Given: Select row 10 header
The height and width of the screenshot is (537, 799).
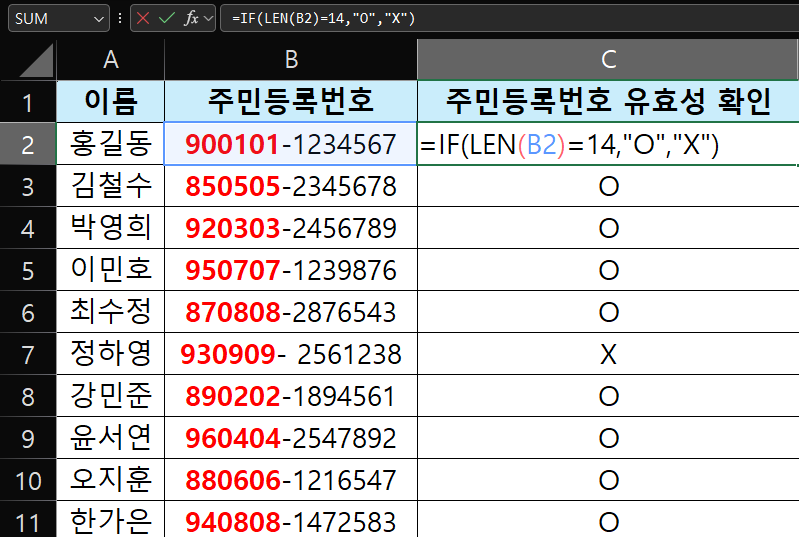Looking at the screenshot, I should 28,480.
